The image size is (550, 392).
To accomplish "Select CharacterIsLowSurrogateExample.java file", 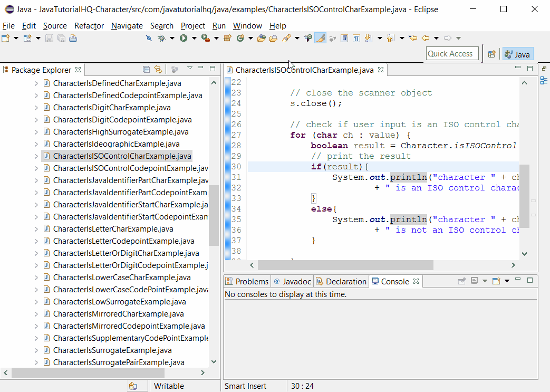I will coord(120,302).
